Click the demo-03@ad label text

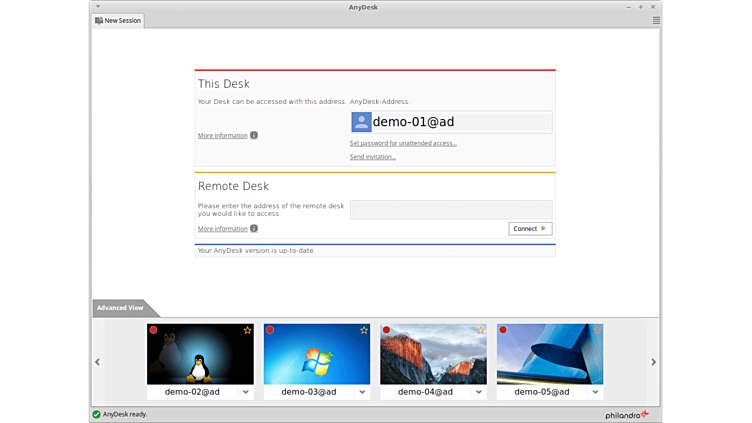[x=308, y=392]
